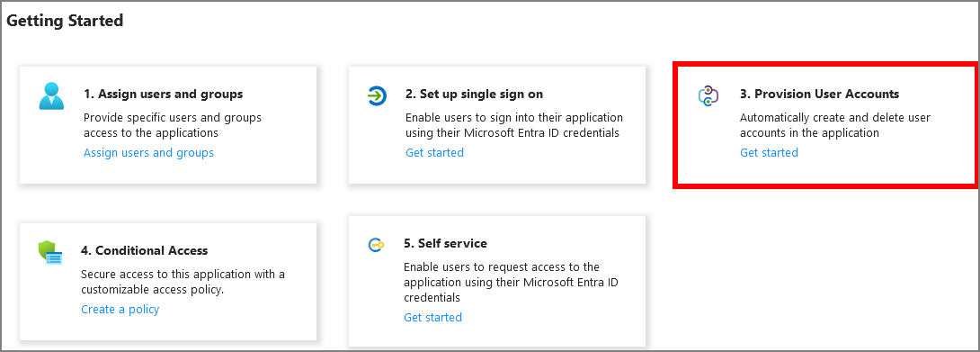Click the Provision User Accounts sync icon

(708, 95)
